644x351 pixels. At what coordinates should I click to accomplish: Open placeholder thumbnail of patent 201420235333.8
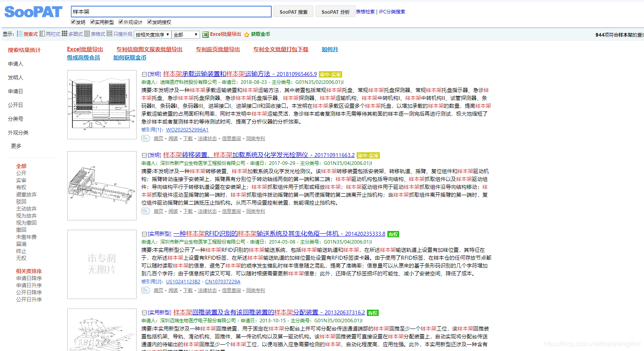pos(102,264)
